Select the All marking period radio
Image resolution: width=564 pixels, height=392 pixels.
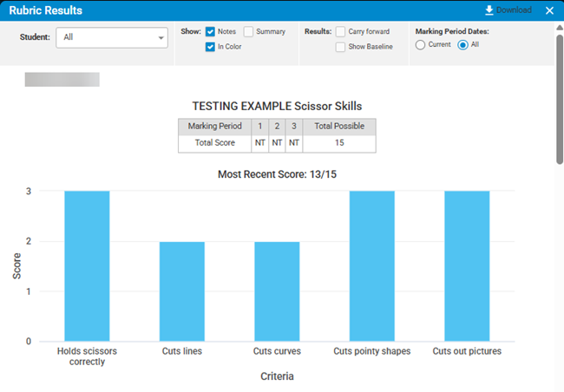pos(462,45)
